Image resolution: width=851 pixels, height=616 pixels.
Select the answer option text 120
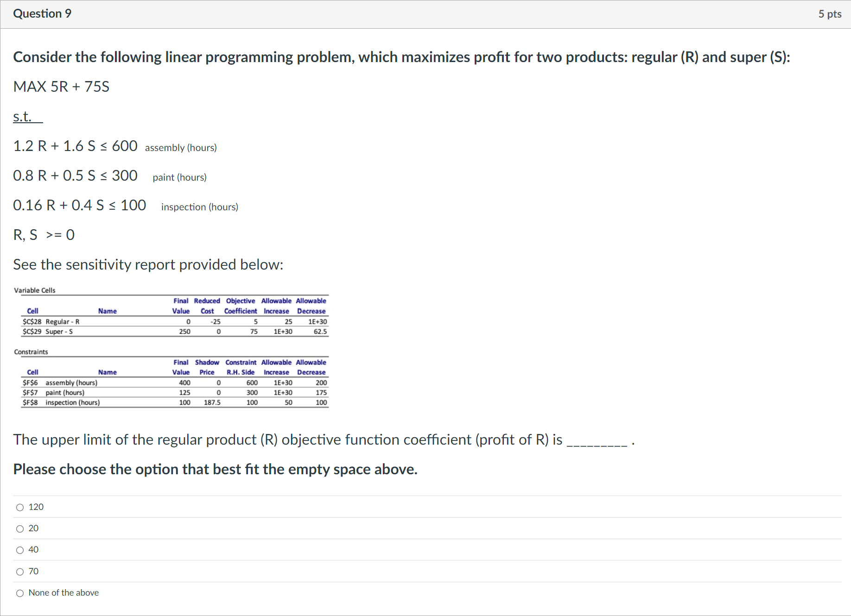click(x=36, y=507)
